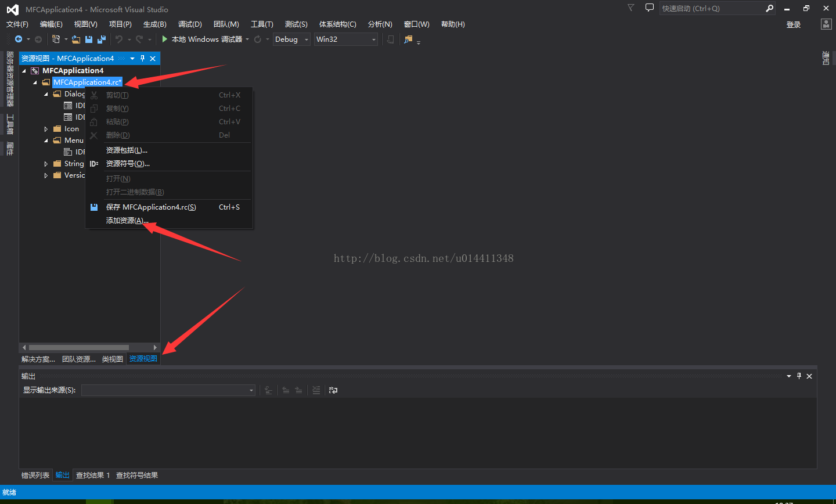Switch to the 类视图 tab
Screen dimensions: 836x504
click(x=113, y=359)
